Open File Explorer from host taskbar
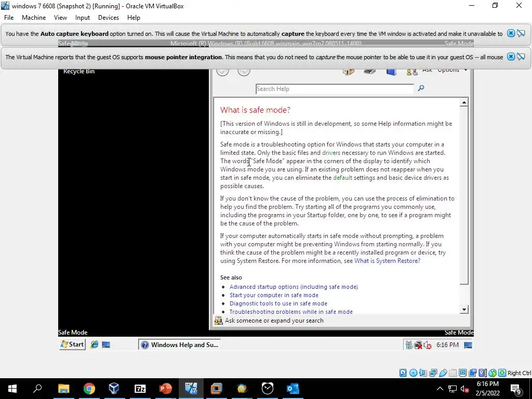The height and width of the screenshot is (399, 532). coord(64,389)
